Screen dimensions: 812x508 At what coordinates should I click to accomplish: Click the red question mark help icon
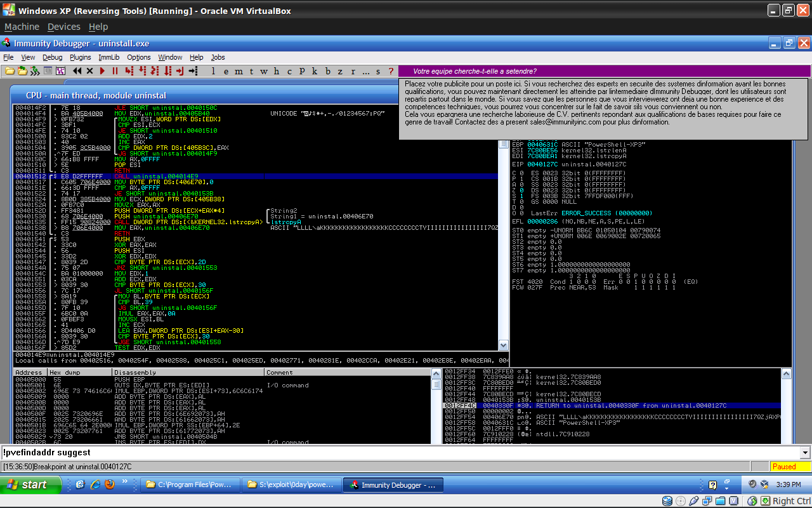[391, 70]
